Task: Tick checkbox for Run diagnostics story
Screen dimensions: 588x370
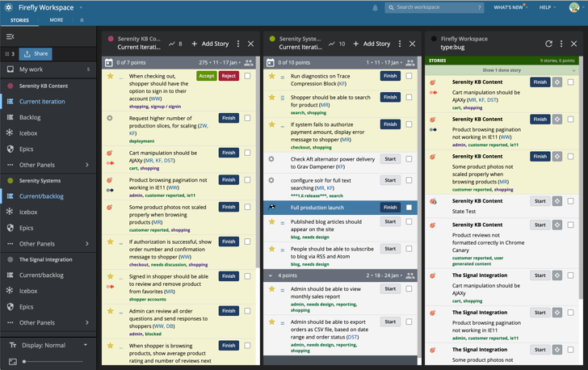Action: (409, 76)
